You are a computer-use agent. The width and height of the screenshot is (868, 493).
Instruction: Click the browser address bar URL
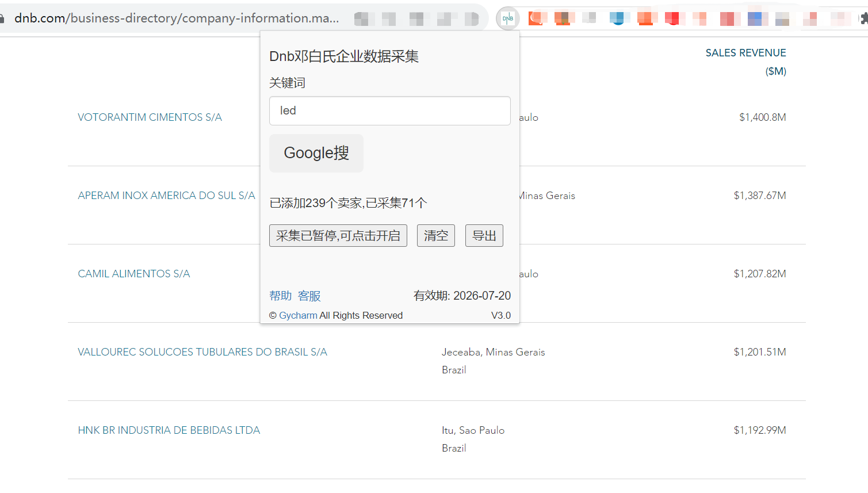click(177, 18)
